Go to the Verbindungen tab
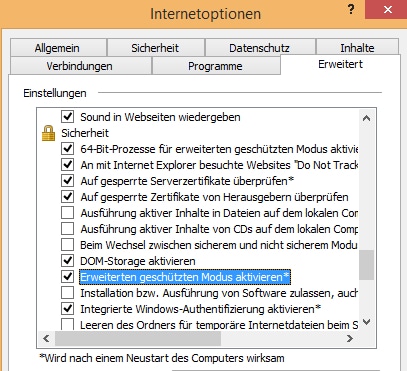This screenshot has height=371, width=407. (80, 66)
